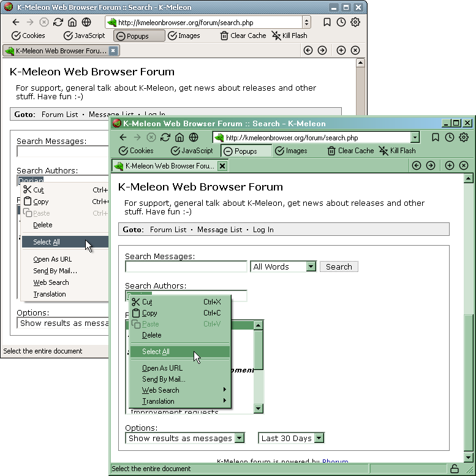Expand the All Words dropdown
Screen dimensions: 476x476
pyautogui.click(x=311, y=266)
